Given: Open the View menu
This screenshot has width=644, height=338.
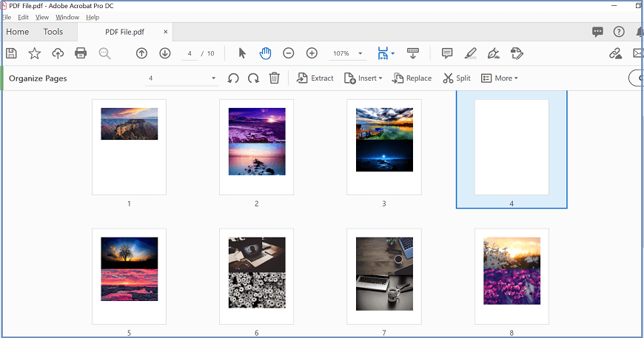Looking at the screenshot, I should (42, 17).
